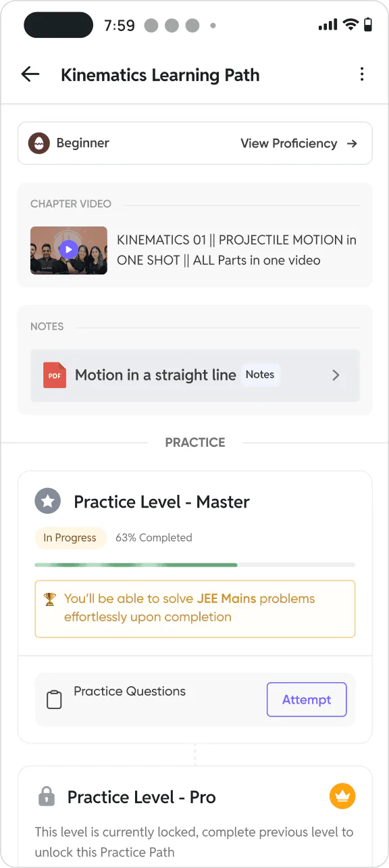
Task: Tap the lock icon on Practice Level - Pro
Action: (47, 796)
